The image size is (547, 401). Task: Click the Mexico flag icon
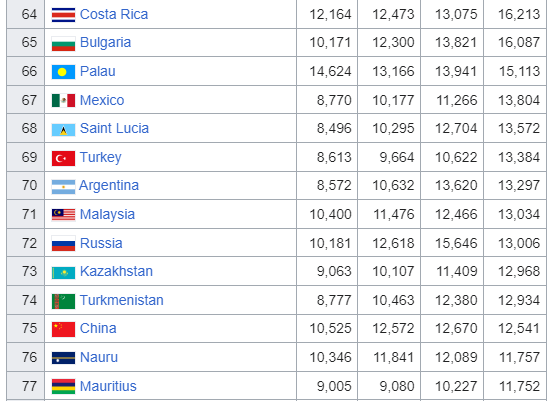click(63, 101)
